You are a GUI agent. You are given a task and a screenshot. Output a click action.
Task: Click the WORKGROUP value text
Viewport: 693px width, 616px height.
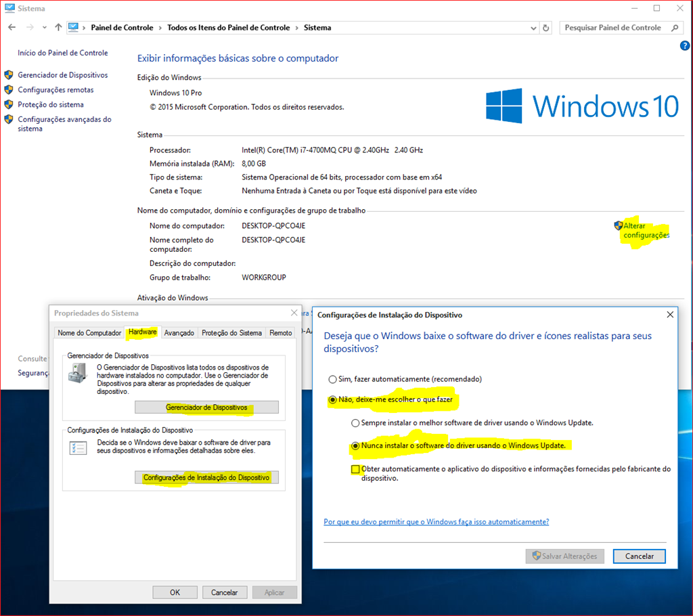coord(264,278)
